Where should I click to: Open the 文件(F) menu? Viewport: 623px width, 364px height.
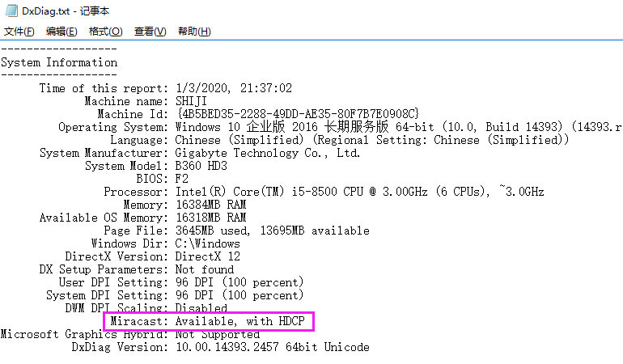19,32
